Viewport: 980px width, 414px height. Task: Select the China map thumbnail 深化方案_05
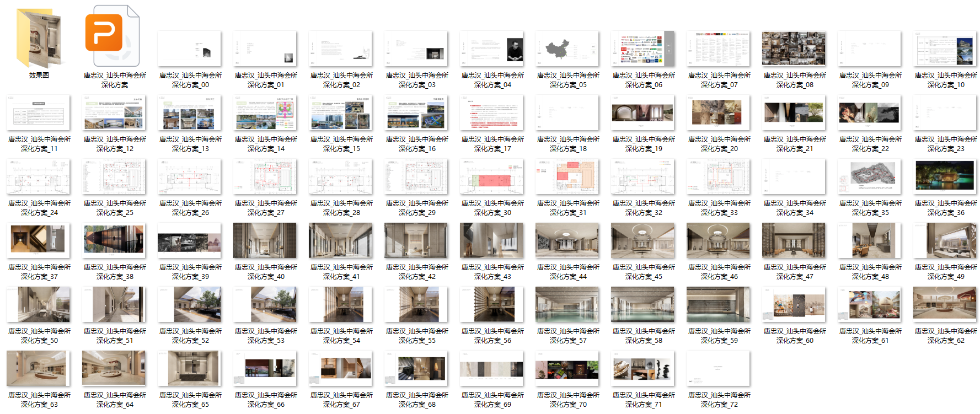[567, 49]
